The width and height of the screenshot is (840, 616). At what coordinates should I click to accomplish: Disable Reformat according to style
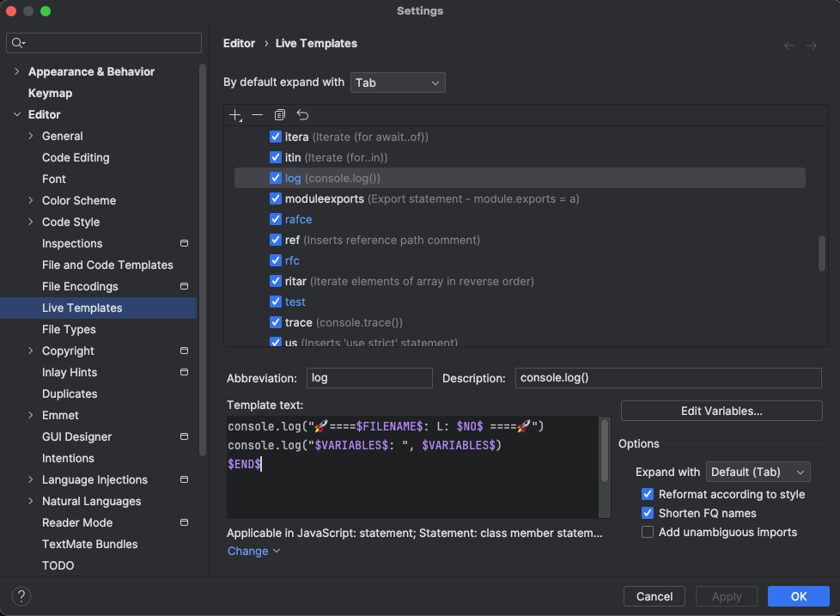pyautogui.click(x=648, y=494)
